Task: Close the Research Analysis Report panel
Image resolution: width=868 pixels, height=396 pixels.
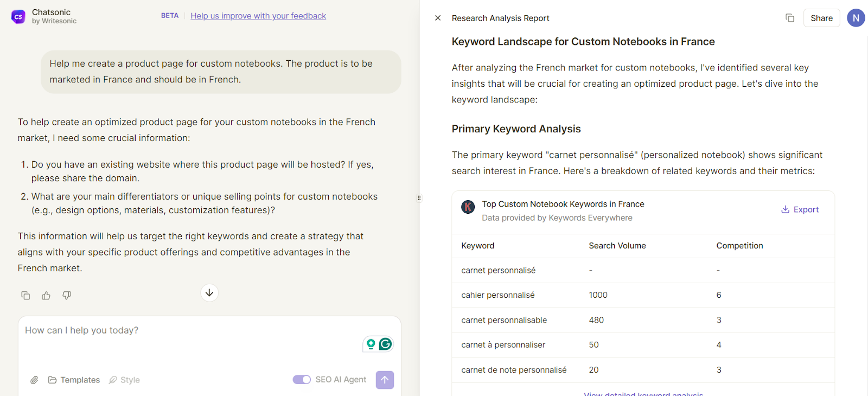Action: (x=438, y=18)
